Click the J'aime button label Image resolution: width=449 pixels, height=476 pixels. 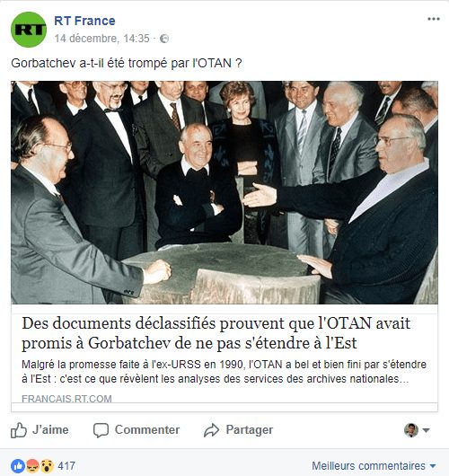[x=50, y=430]
